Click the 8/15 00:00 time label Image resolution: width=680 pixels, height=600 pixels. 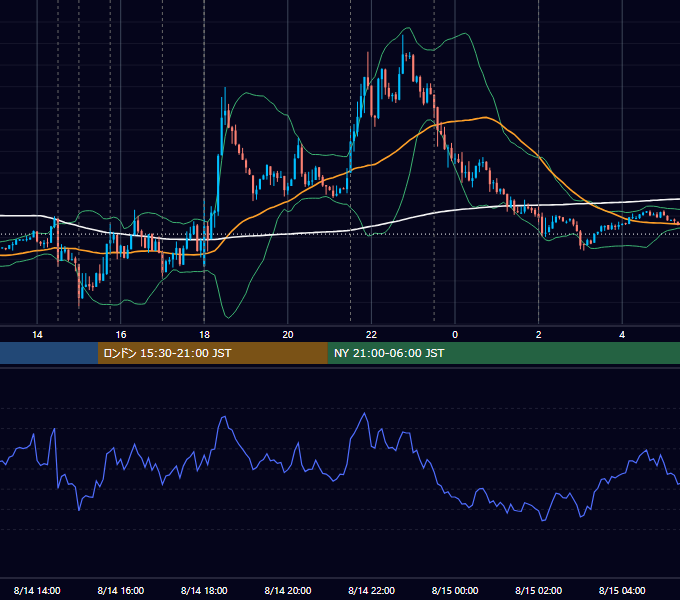(x=455, y=590)
